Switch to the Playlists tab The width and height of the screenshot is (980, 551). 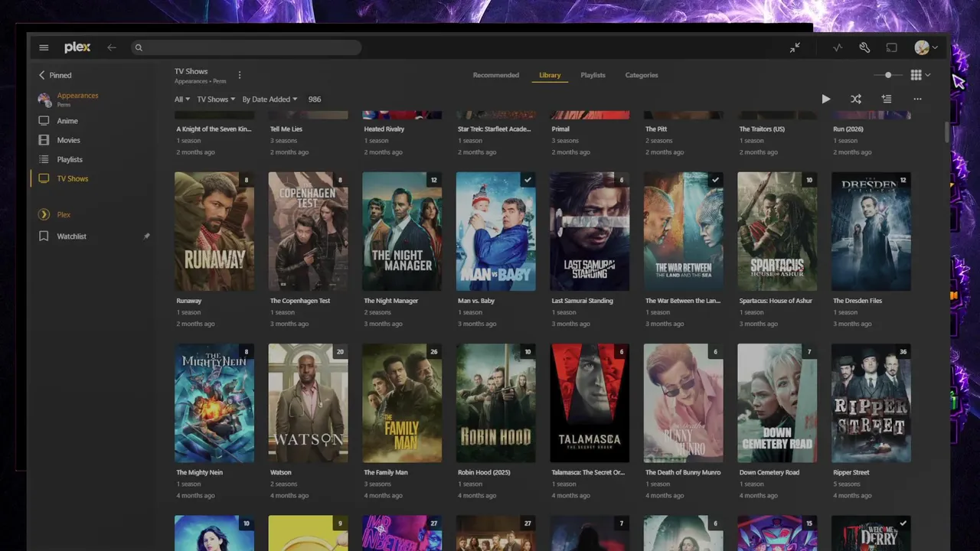593,75
